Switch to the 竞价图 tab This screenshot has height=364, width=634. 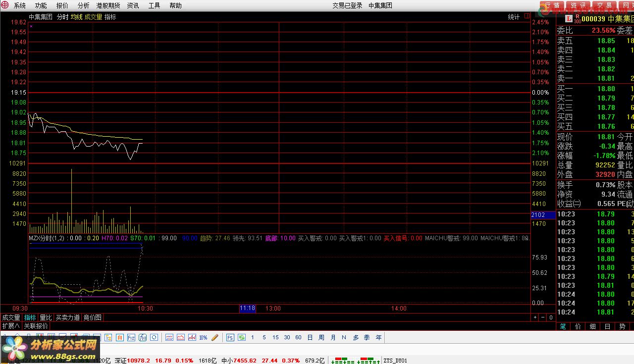click(x=92, y=317)
